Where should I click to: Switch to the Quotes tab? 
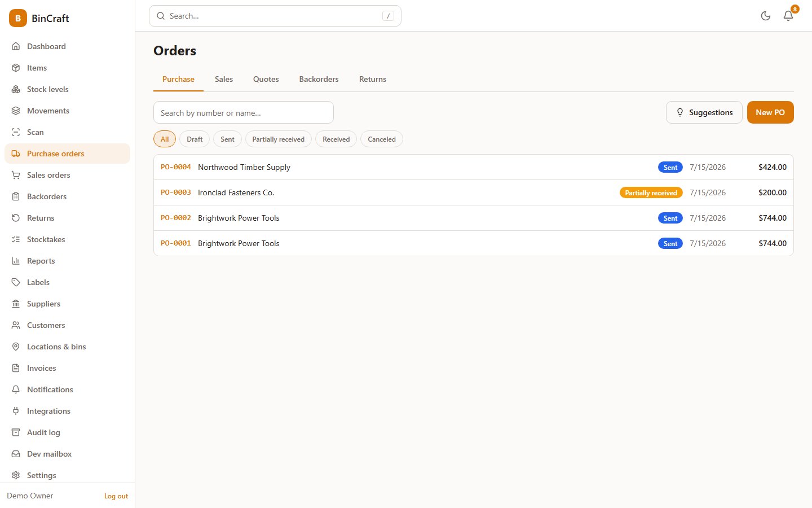266,79
